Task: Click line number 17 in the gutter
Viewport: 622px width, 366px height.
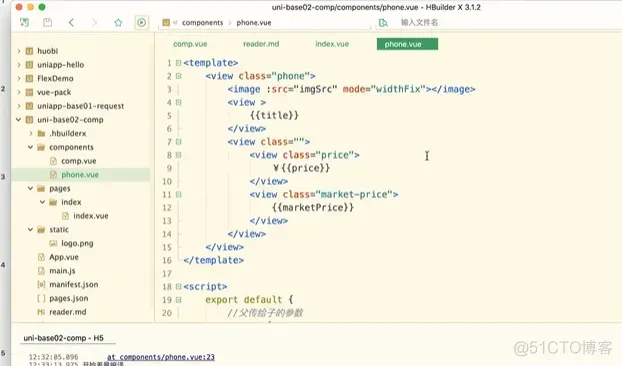Action: tap(167, 273)
